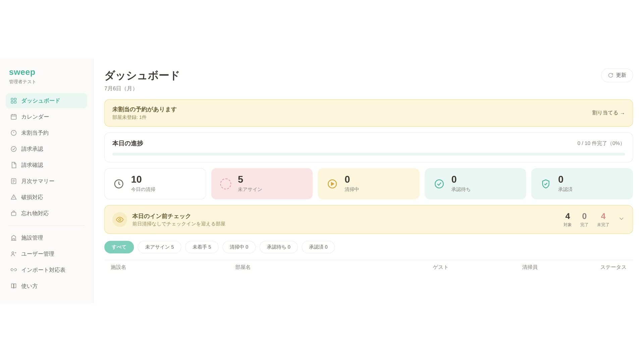Open the カレンダー menu item
The width and height of the screenshot is (644, 362).
(x=46, y=117)
